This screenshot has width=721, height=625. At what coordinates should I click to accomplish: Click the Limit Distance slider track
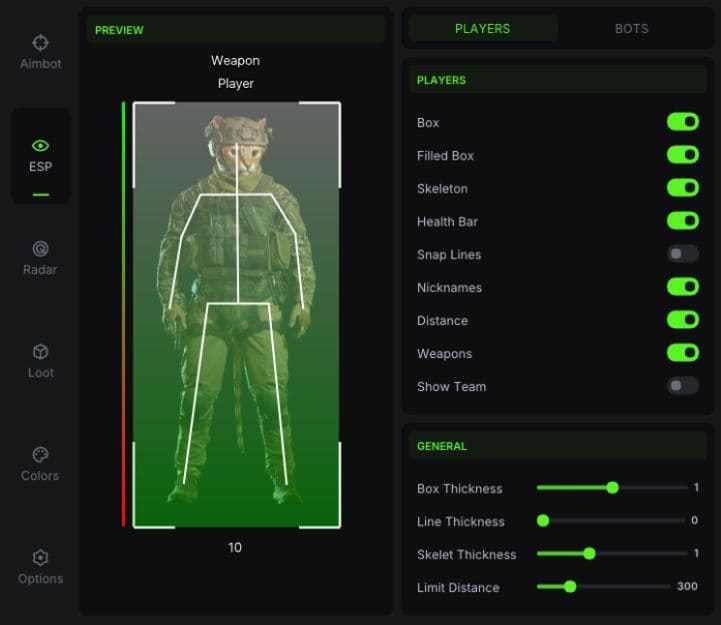pos(620,587)
